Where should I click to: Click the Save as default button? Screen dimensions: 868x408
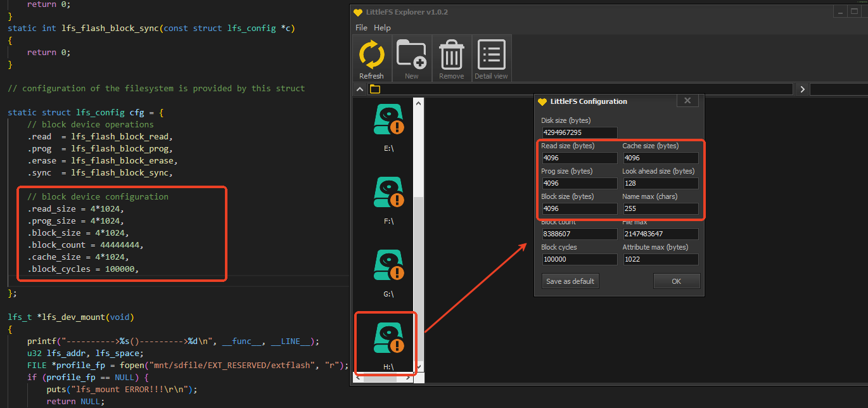point(570,281)
